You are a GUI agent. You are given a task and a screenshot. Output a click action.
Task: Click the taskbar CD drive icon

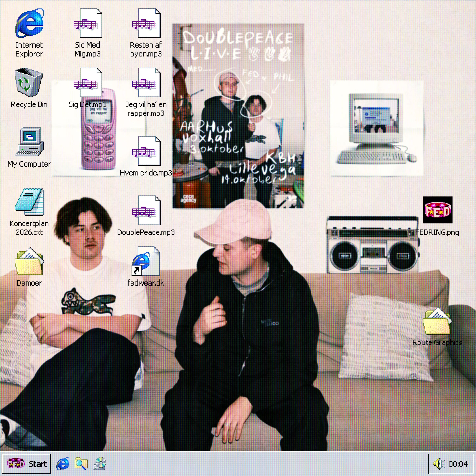(100, 464)
